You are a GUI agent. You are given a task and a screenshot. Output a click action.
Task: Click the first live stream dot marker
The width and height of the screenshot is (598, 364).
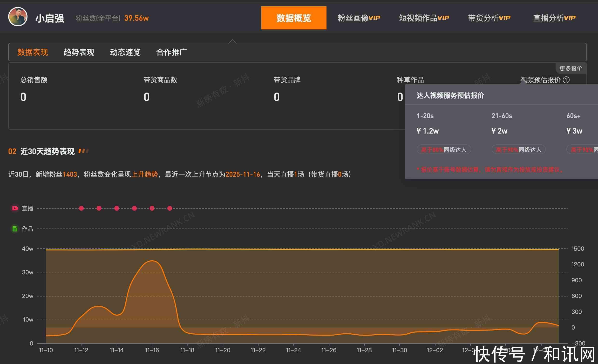click(x=81, y=208)
